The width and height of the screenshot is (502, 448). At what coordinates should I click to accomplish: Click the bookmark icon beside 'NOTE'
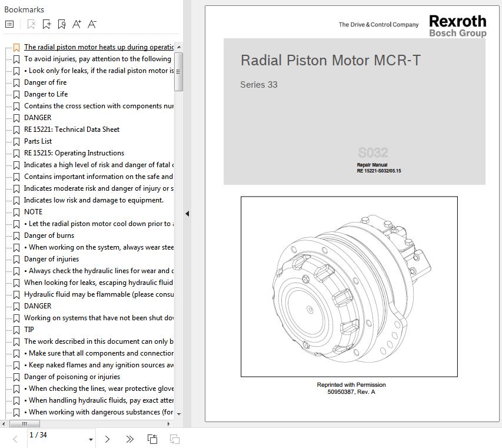click(16, 213)
